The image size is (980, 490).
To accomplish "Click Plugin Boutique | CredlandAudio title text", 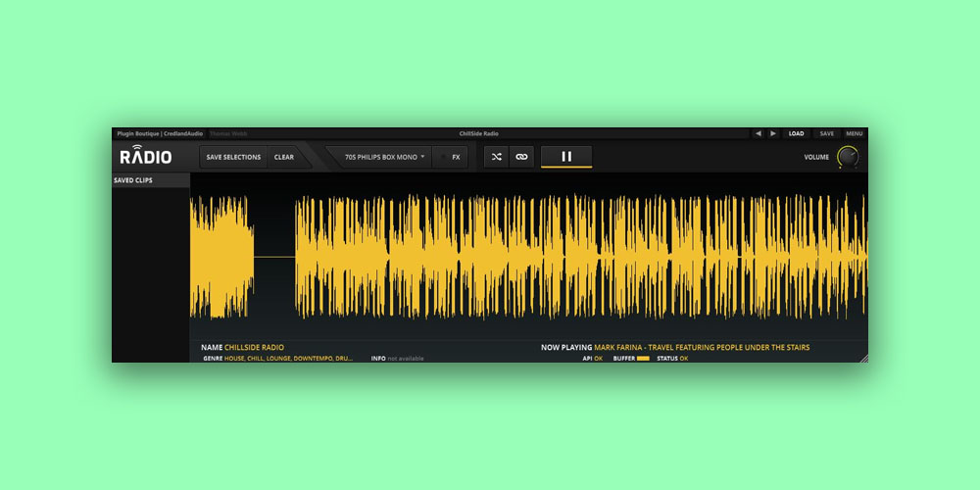I will coord(160,133).
